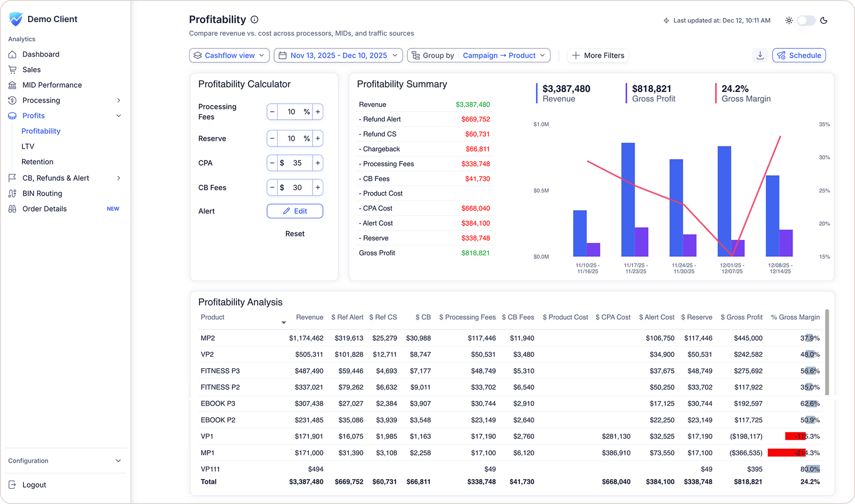The width and height of the screenshot is (855, 504).
Task: Decrease CB Fees with minus button
Action: pos(272,188)
